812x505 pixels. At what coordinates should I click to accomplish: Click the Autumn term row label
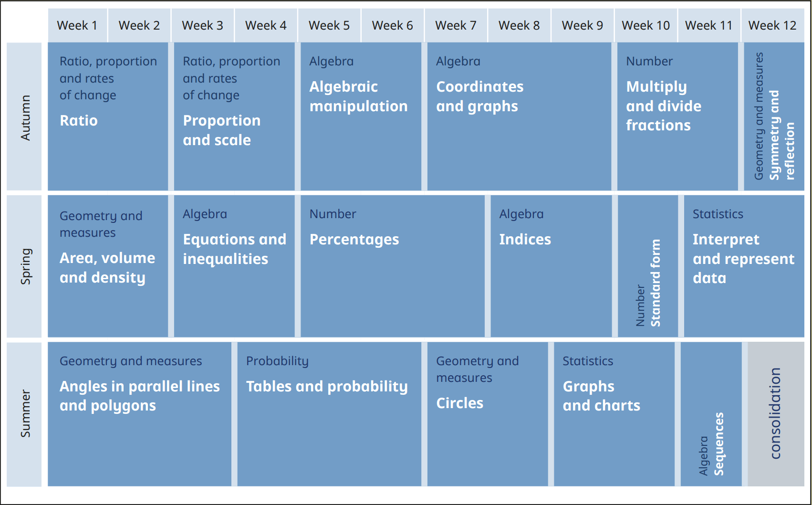pos(25,117)
